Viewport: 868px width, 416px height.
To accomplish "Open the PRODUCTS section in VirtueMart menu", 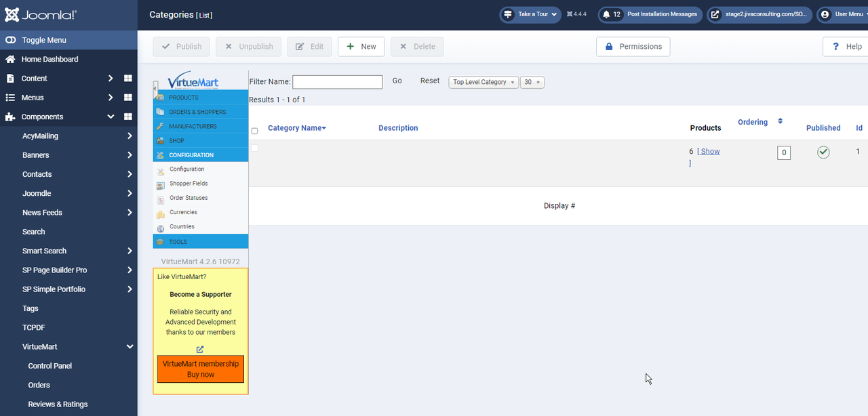I will pyautogui.click(x=201, y=98).
